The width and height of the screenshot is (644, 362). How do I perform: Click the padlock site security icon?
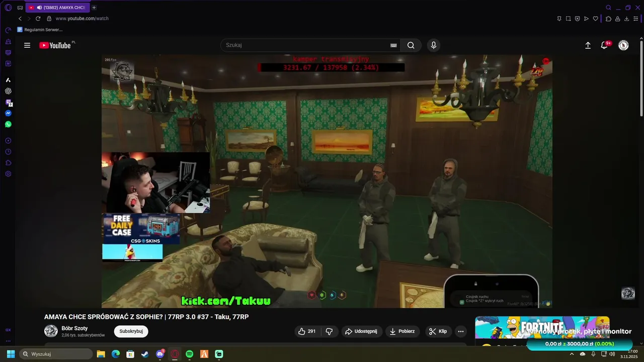[49, 19]
